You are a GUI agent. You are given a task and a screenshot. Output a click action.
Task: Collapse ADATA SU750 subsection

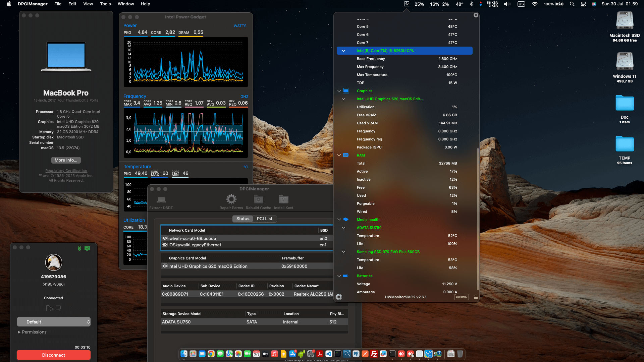click(343, 228)
